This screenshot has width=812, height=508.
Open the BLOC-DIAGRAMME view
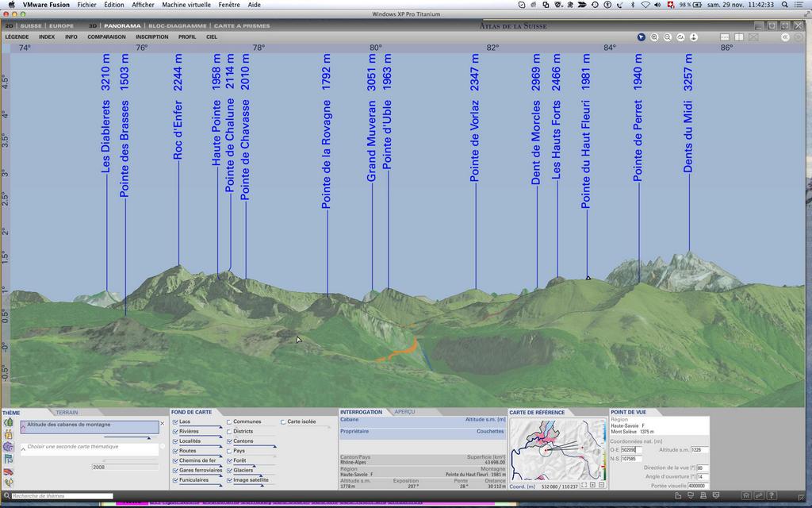click(x=178, y=25)
